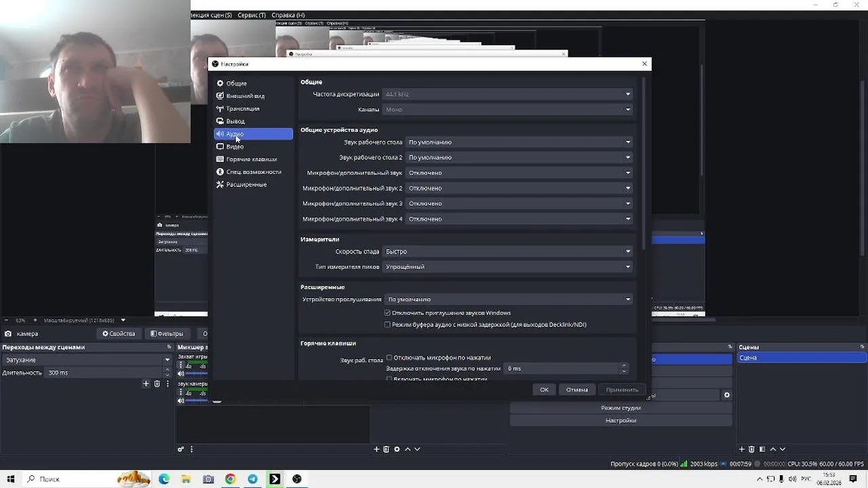This screenshot has width=868, height=488.
Task: Switch to Трансляция settings tab
Action: tap(253, 108)
